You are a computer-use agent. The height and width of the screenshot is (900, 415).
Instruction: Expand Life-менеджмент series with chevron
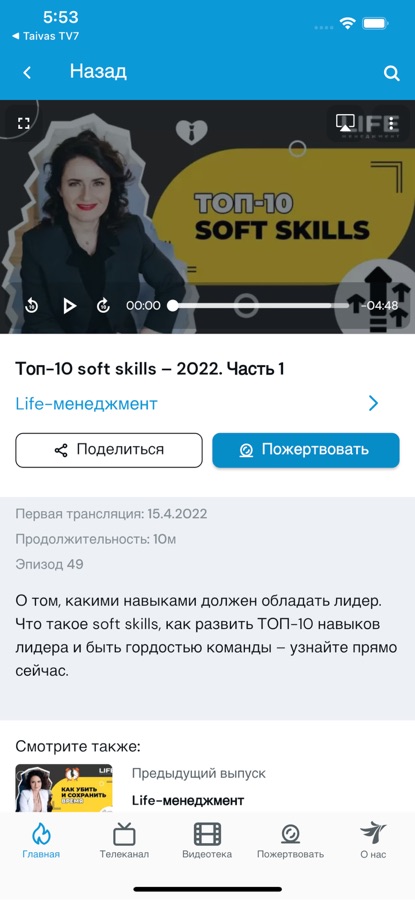(374, 404)
